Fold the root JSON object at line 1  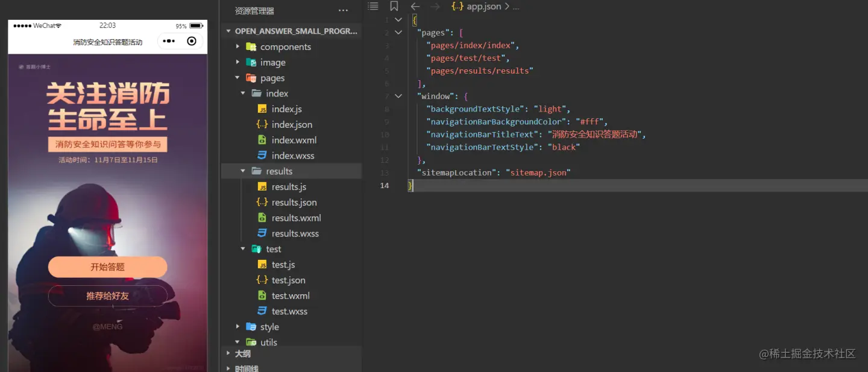[398, 20]
